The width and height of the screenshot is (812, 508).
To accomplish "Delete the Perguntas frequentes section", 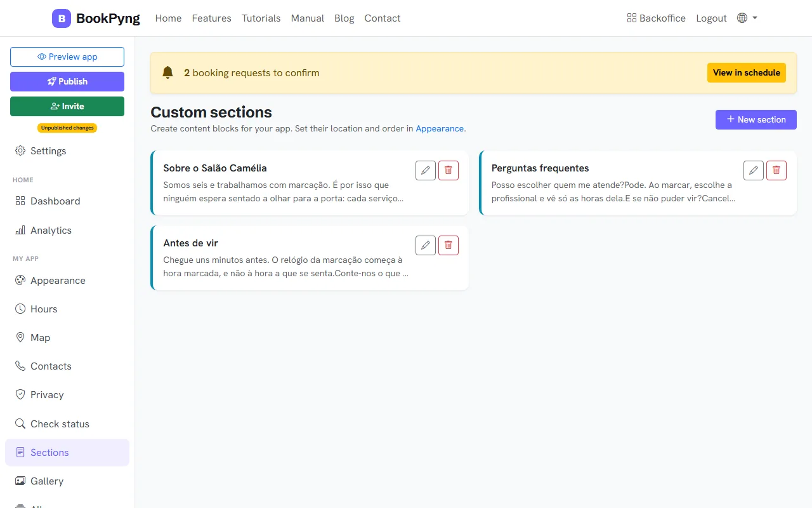I will click(x=776, y=170).
